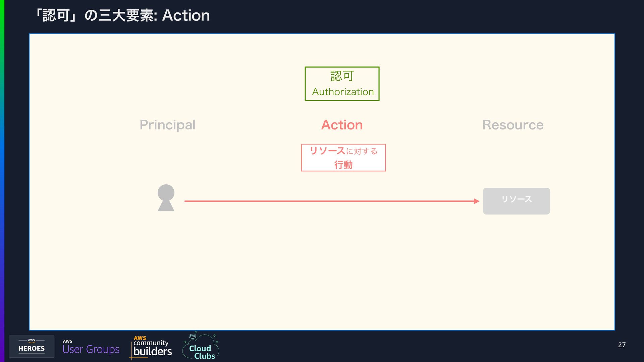Viewport: 644px width, 362px height.
Task: Select the gray Resource heading
Action: 513,125
